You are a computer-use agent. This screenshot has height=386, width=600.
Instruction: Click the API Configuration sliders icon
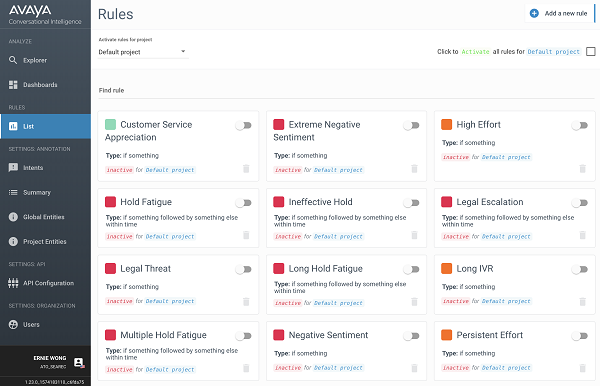tap(13, 283)
